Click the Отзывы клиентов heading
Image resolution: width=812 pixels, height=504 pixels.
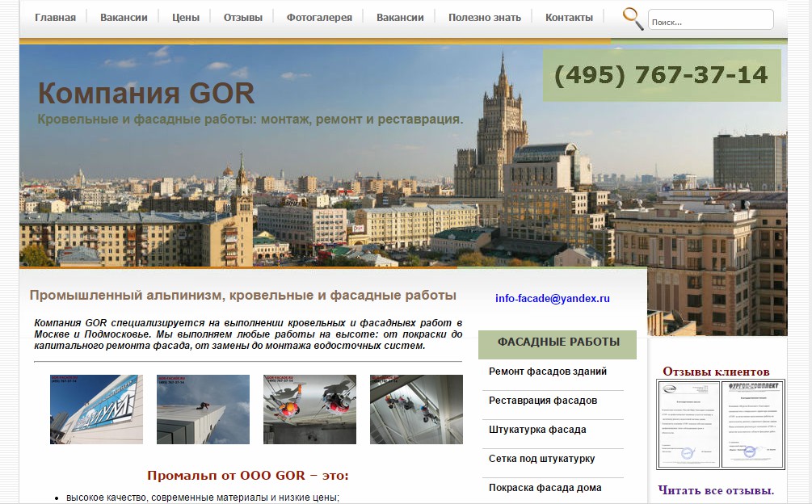716,372
